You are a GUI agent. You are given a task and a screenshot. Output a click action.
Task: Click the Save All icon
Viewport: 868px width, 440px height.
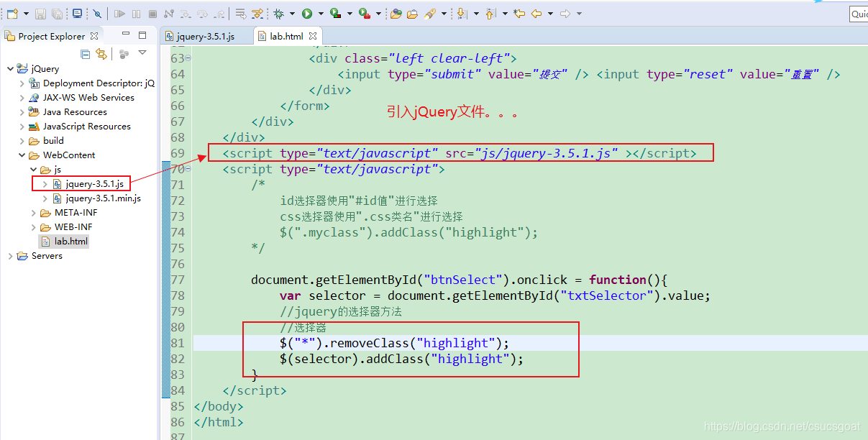(55, 13)
